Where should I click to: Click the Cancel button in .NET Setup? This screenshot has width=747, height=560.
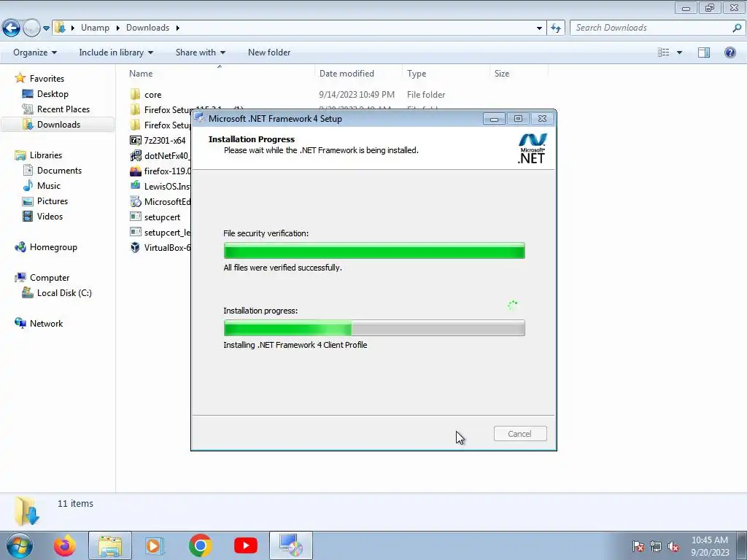pos(519,434)
